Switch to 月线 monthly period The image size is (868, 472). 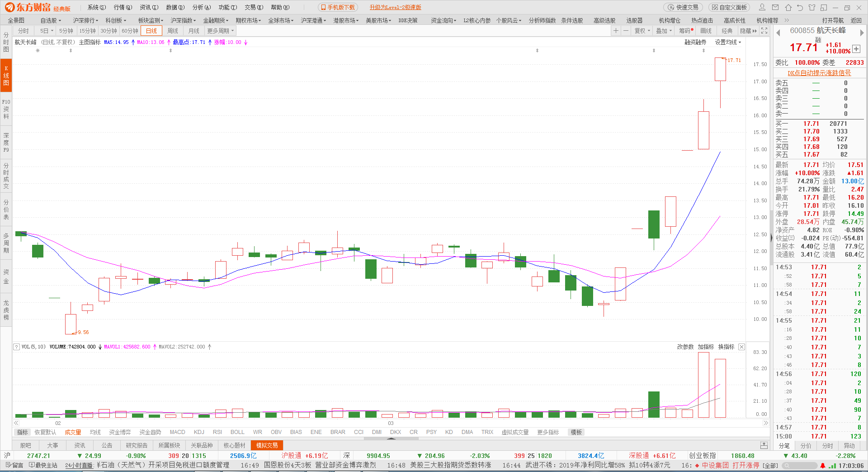tap(194, 31)
